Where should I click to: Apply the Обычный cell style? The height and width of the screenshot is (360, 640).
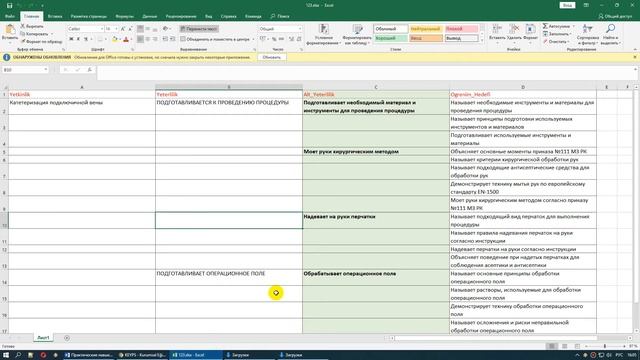(x=391, y=29)
